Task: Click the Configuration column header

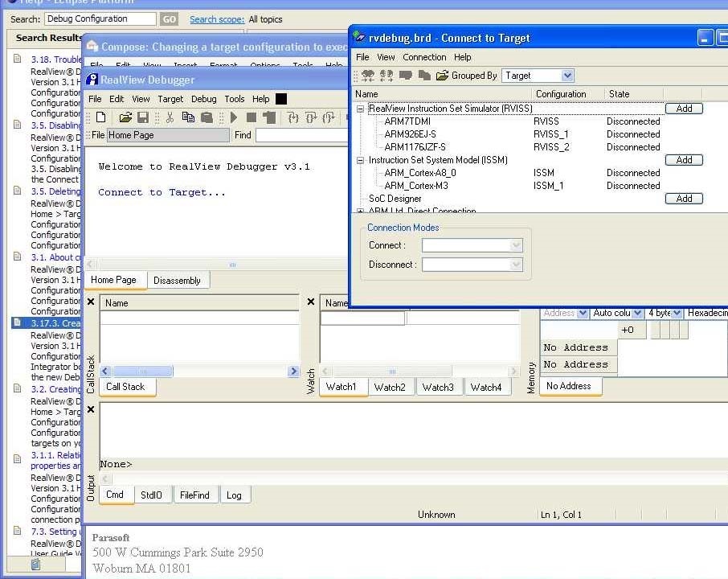Action: click(x=568, y=94)
